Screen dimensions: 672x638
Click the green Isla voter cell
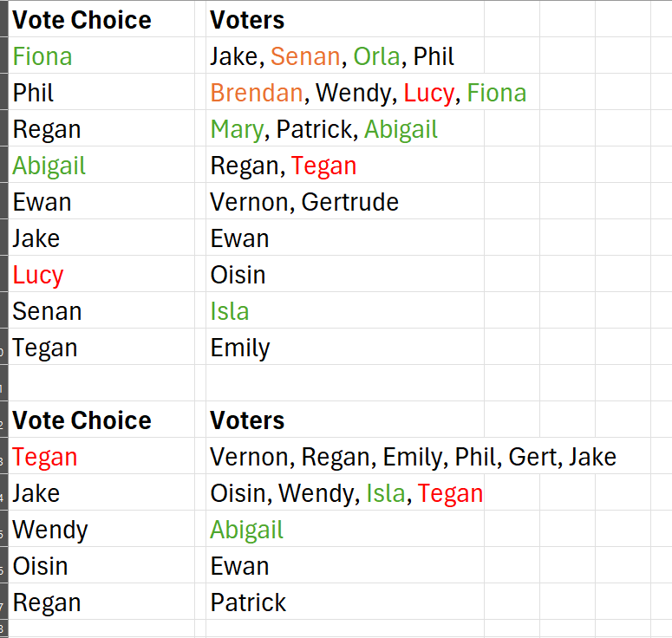345,310
